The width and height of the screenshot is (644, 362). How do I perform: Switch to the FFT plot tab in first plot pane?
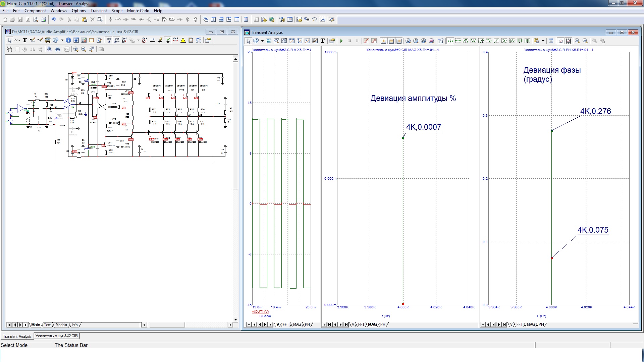[286, 324]
